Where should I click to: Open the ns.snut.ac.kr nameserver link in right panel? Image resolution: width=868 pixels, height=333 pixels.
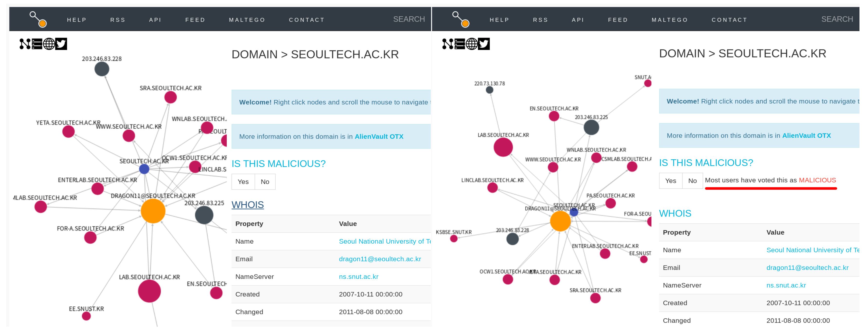coord(786,285)
